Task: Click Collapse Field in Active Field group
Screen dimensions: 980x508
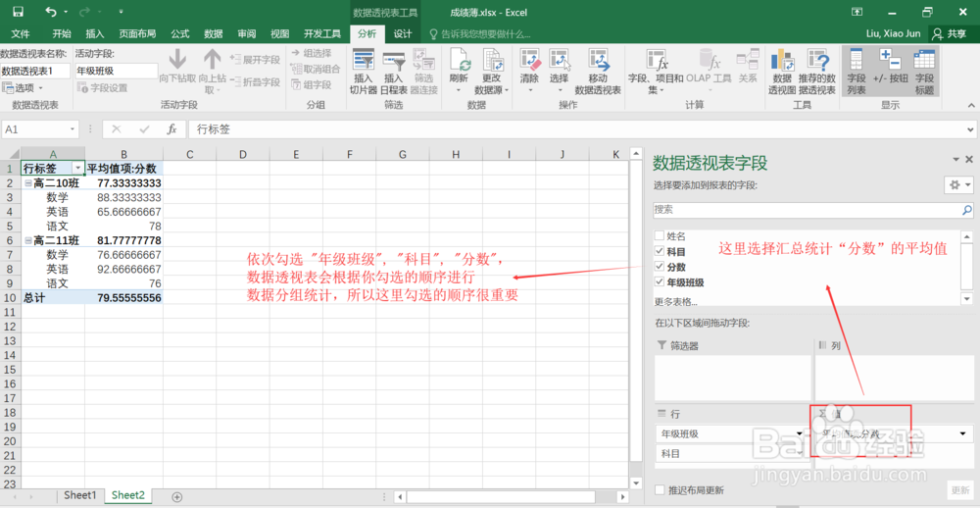Action: pyautogui.click(x=255, y=82)
